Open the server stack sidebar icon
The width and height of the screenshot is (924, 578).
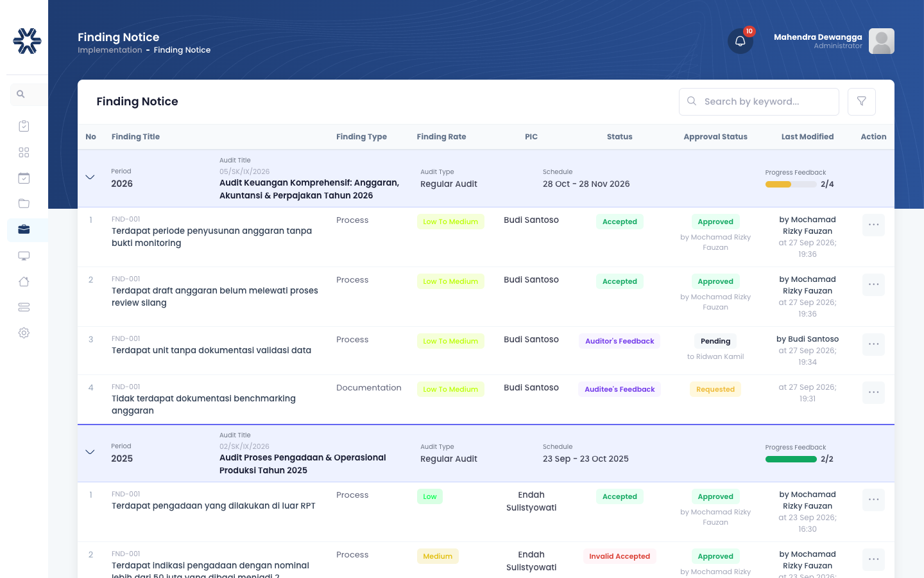point(24,307)
